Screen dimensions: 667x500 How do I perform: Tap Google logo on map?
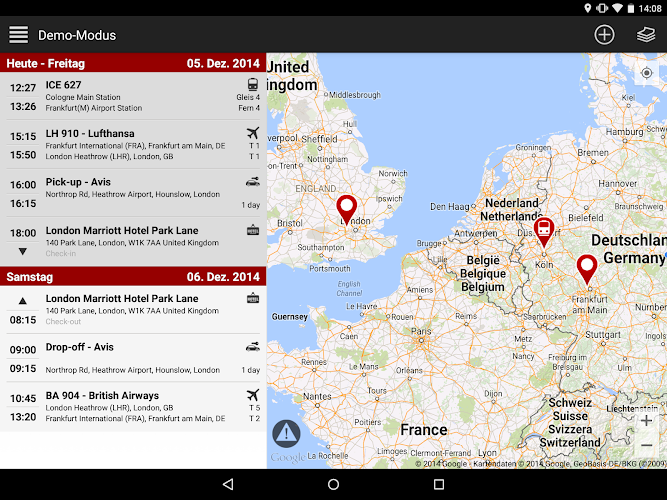click(x=288, y=457)
